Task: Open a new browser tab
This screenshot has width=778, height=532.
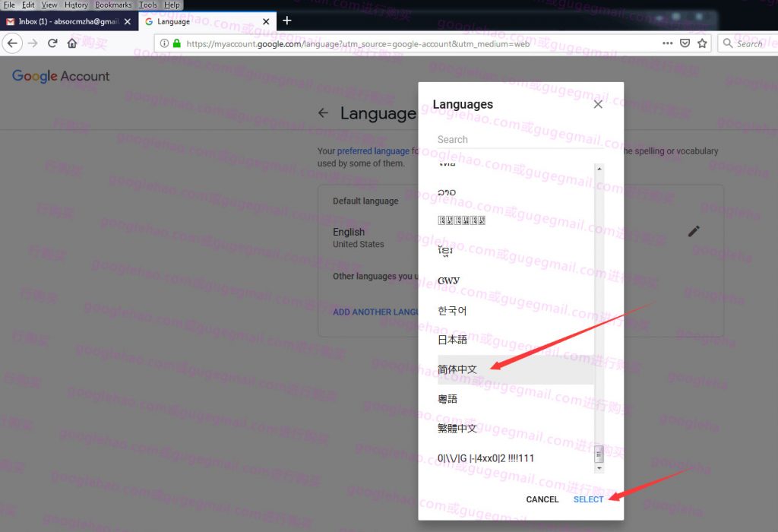Action: (286, 21)
